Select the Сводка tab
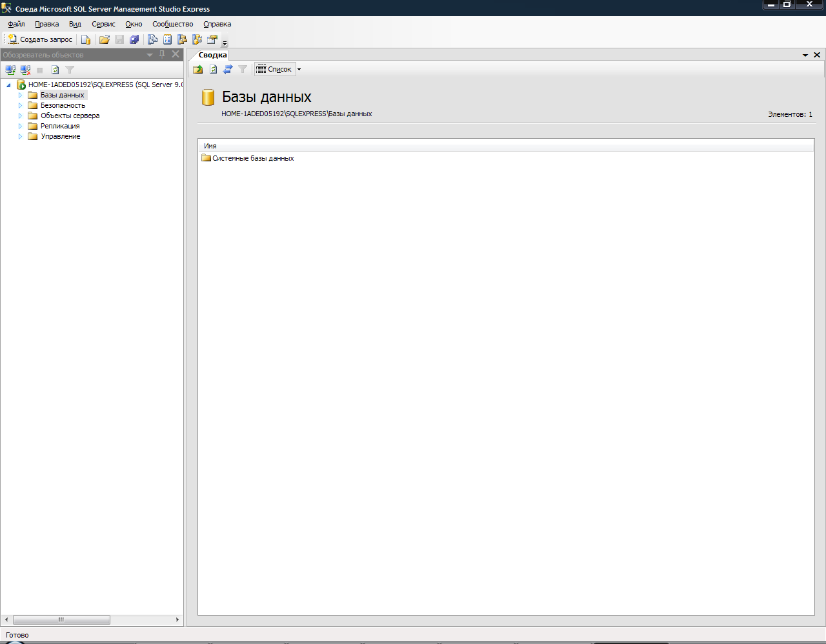 coord(213,55)
